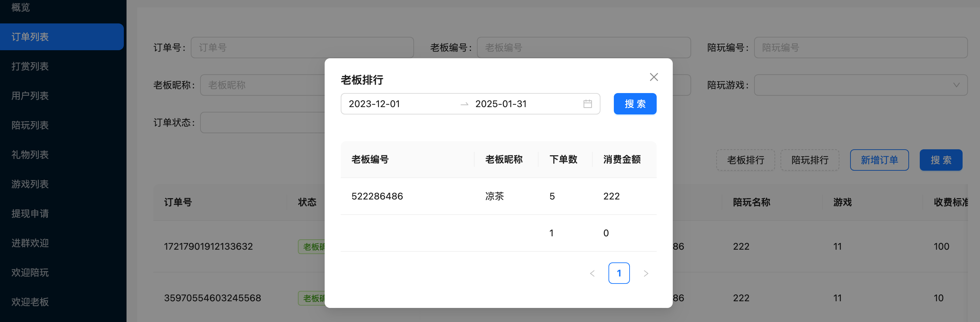Click the 新增订单 button
The image size is (980, 322).
[879, 160]
